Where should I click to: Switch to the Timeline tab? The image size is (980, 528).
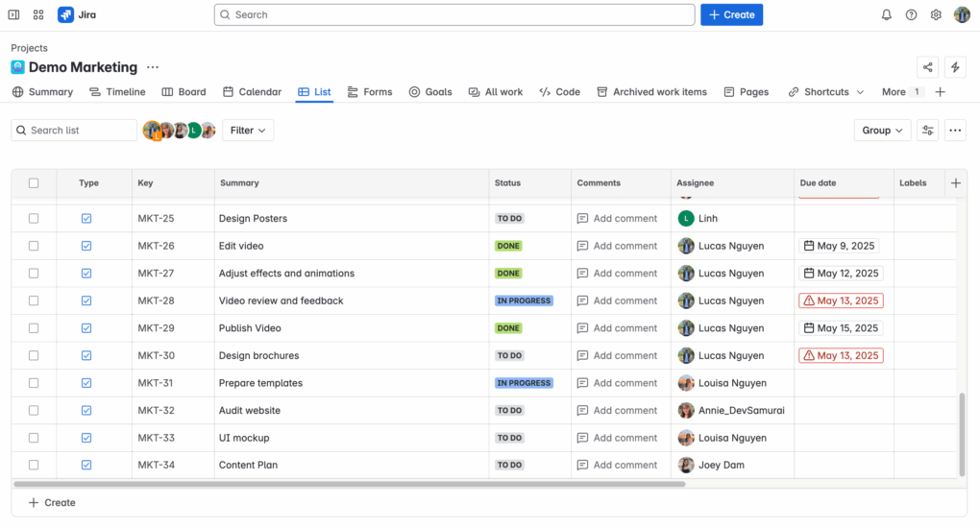point(117,92)
